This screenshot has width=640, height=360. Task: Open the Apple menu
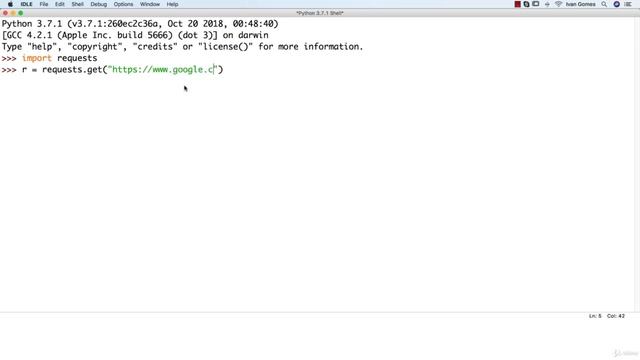pyautogui.click(x=10, y=4)
